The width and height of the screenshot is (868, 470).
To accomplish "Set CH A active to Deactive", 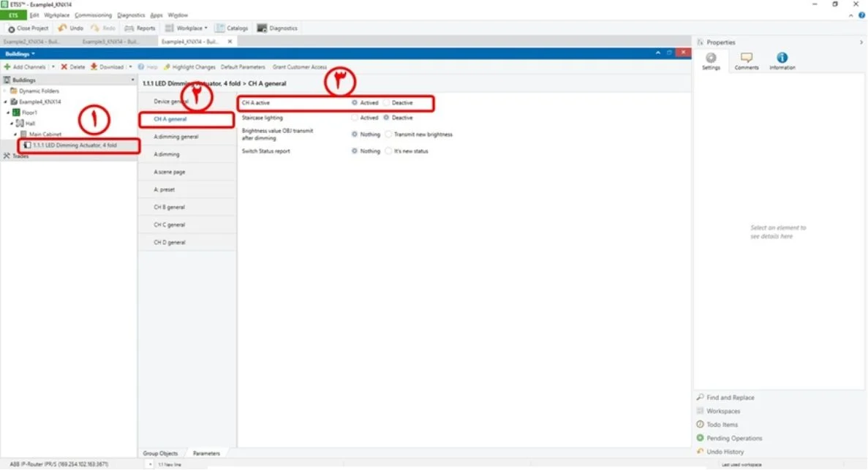I will [x=386, y=103].
